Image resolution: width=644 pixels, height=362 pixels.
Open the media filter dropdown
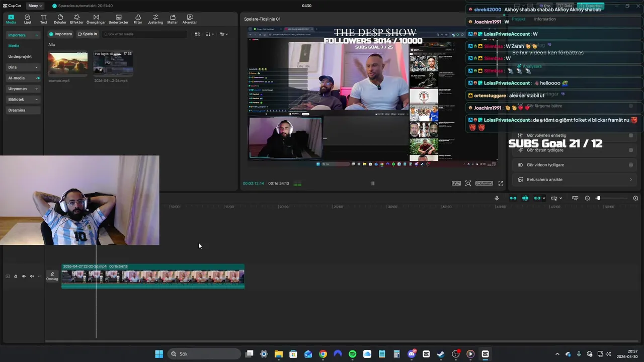coord(223,34)
